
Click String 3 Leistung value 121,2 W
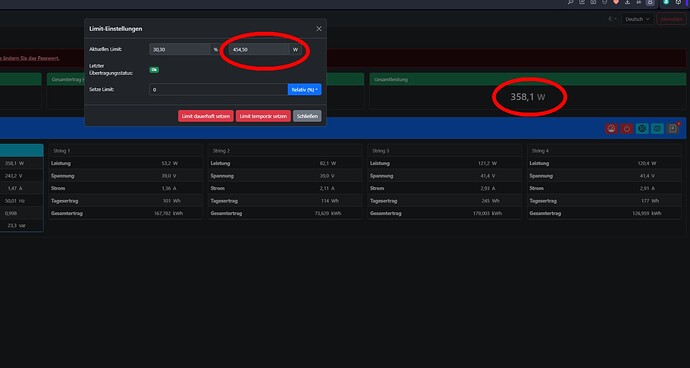(487, 163)
